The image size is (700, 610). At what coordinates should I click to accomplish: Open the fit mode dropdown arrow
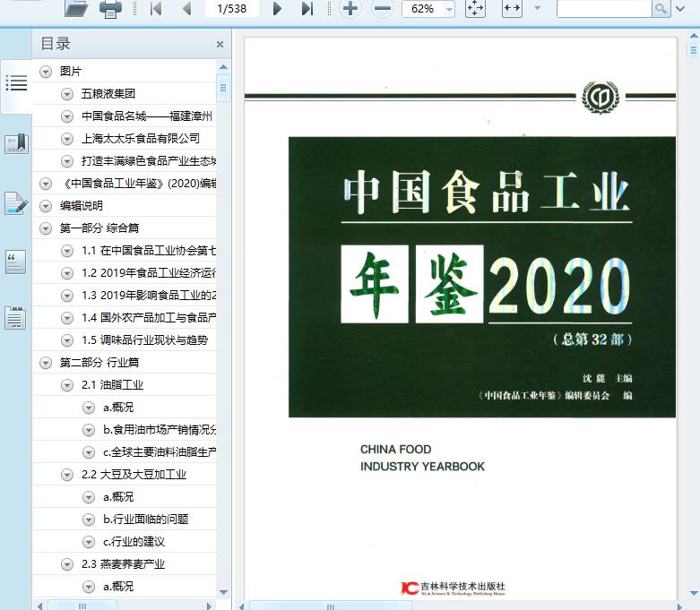(538, 8)
